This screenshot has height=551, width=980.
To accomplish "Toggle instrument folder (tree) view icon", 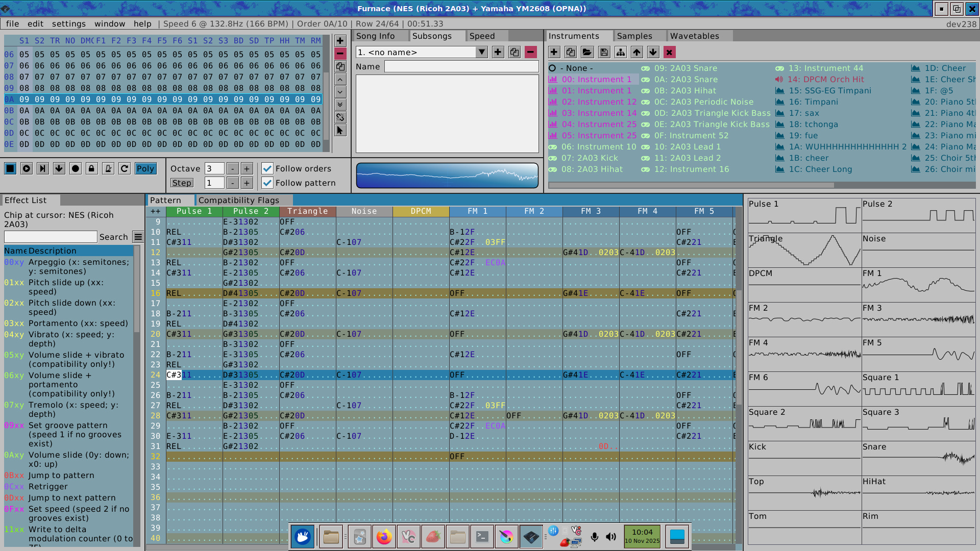I will coord(620,53).
